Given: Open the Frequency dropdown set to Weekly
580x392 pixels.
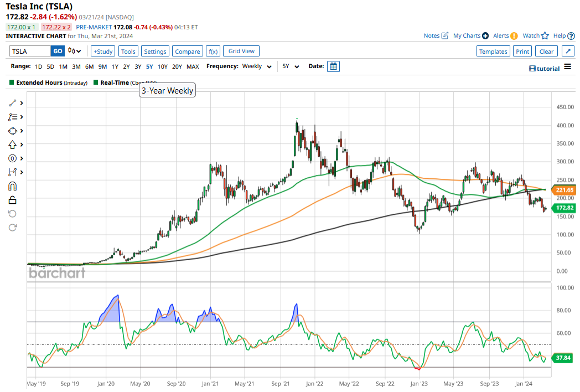Looking at the screenshot, I should (x=256, y=66).
